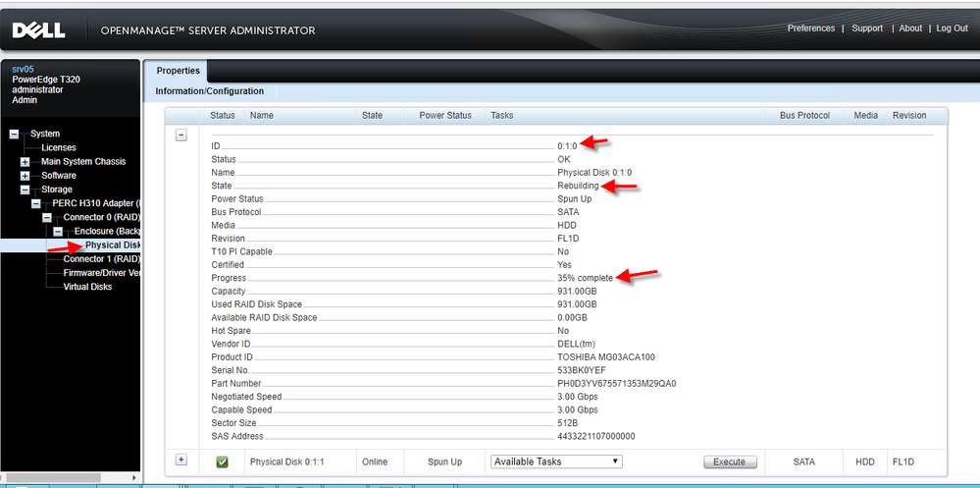980x488 pixels.
Task: Open the Available Tasks dropdown
Action: [x=556, y=461]
